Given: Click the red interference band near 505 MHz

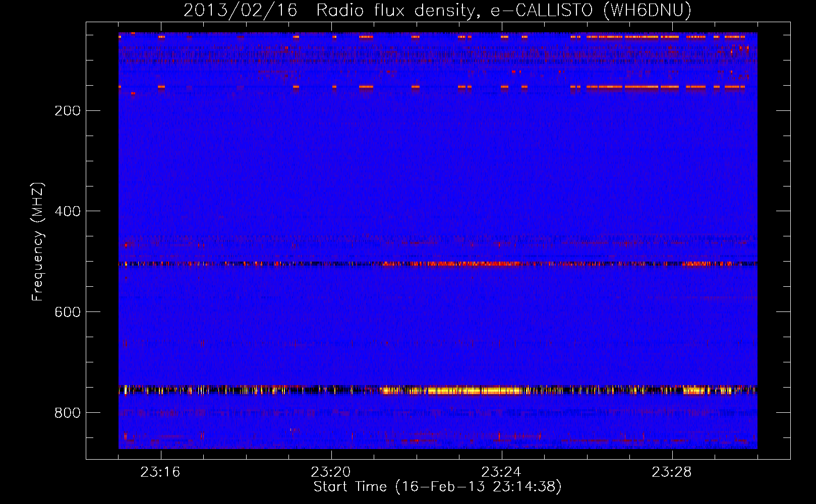Looking at the screenshot, I should [438, 264].
